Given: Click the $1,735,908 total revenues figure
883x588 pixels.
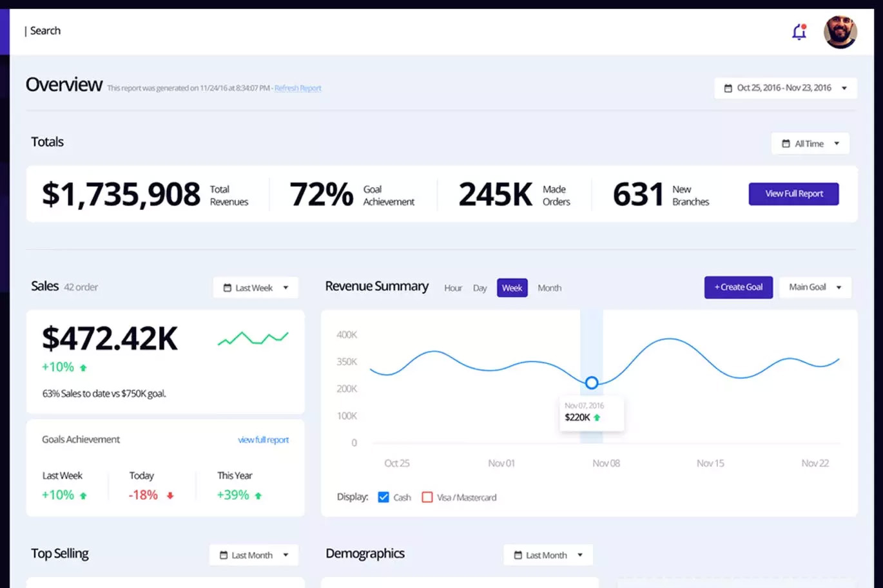Looking at the screenshot, I should pos(121,194).
